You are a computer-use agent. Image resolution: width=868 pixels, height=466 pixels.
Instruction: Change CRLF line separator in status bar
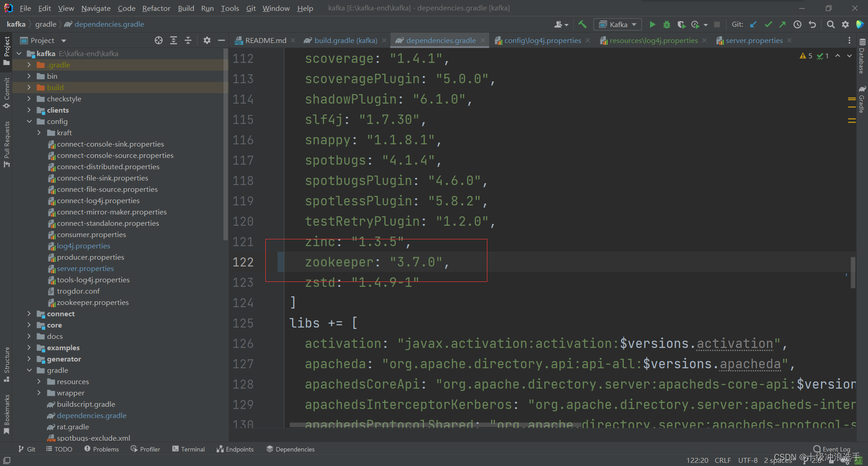[722, 460]
